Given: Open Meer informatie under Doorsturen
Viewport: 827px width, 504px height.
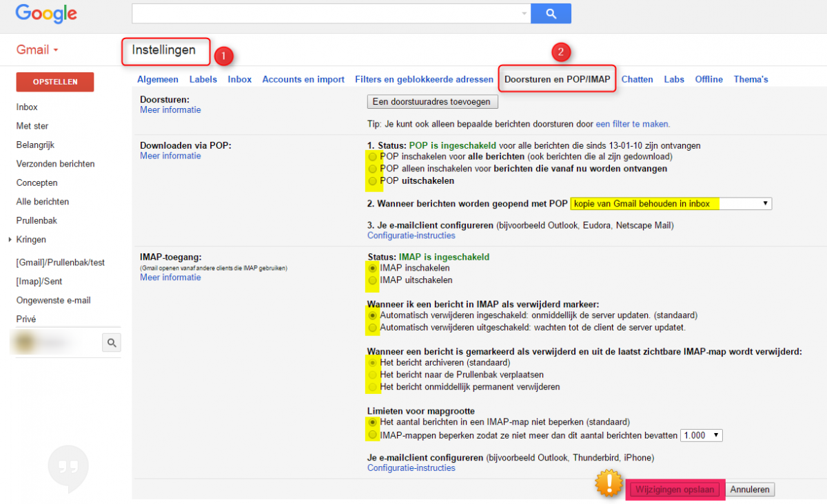Looking at the screenshot, I should click(170, 109).
